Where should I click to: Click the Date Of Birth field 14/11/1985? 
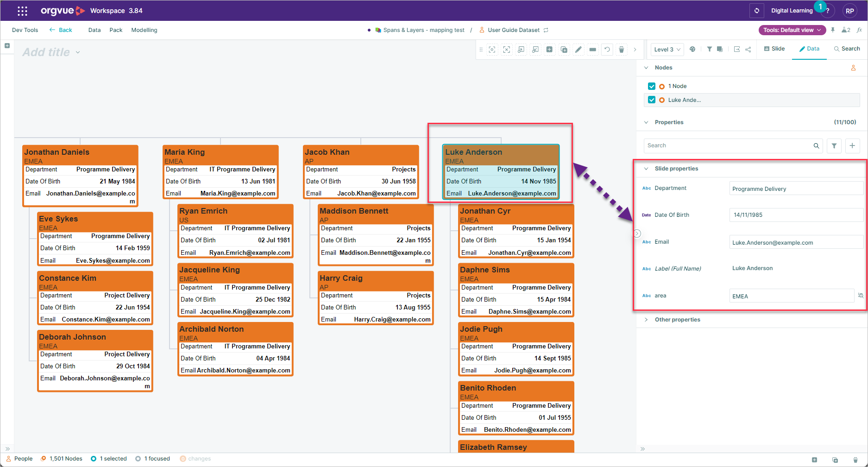[796, 215]
